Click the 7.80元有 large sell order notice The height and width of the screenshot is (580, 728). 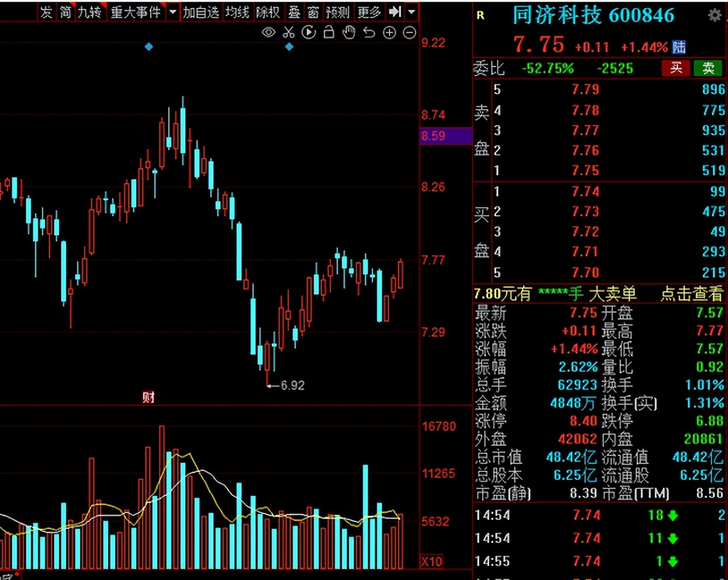click(555, 294)
